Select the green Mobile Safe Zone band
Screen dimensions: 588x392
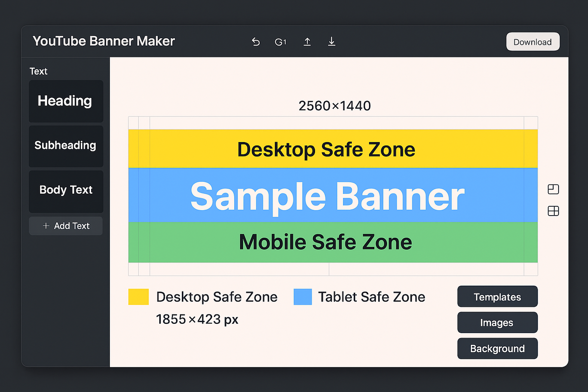click(x=333, y=242)
